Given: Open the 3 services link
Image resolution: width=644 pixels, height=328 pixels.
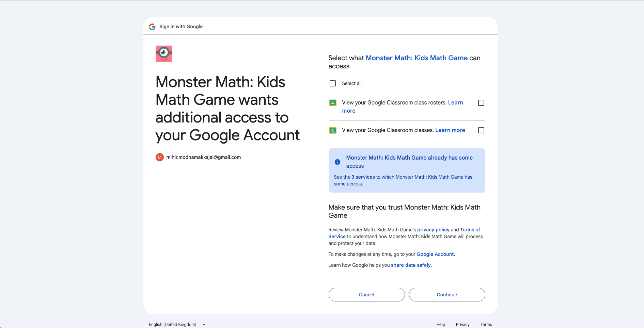Looking at the screenshot, I should click(x=363, y=177).
